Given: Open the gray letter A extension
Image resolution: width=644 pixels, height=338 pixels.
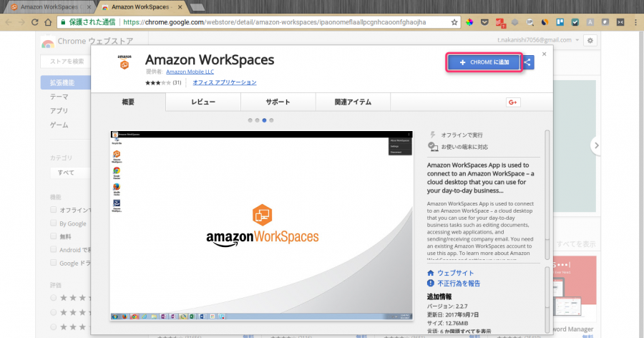Looking at the screenshot, I should coord(590,22).
